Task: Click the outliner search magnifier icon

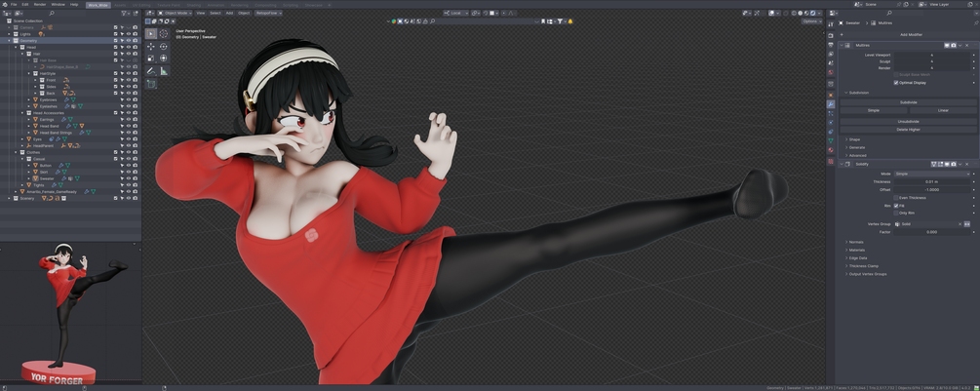Action: (x=52, y=13)
